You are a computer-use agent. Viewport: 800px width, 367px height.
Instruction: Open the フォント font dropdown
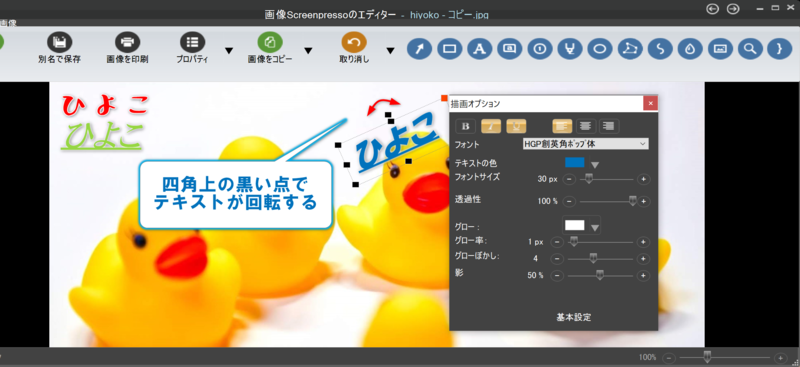click(x=586, y=144)
